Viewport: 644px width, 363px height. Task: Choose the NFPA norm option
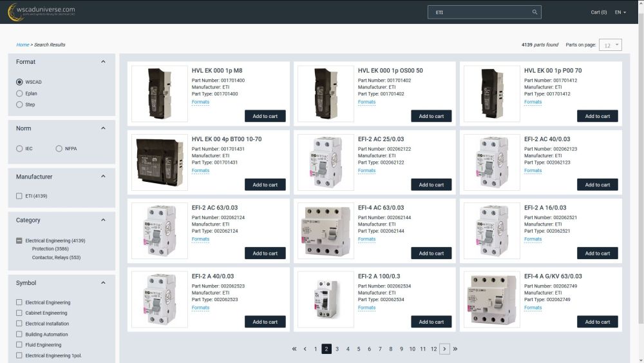pyautogui.click(x=59, y=148)
